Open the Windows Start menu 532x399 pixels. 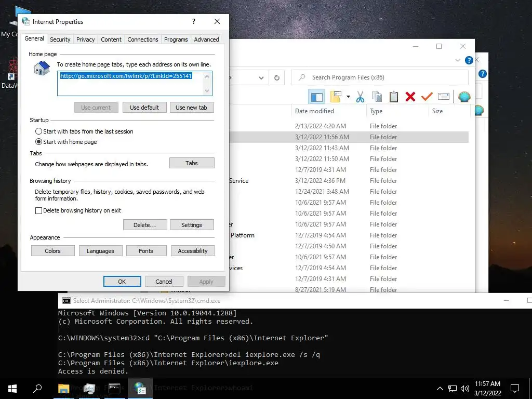(x=12, y=389)
